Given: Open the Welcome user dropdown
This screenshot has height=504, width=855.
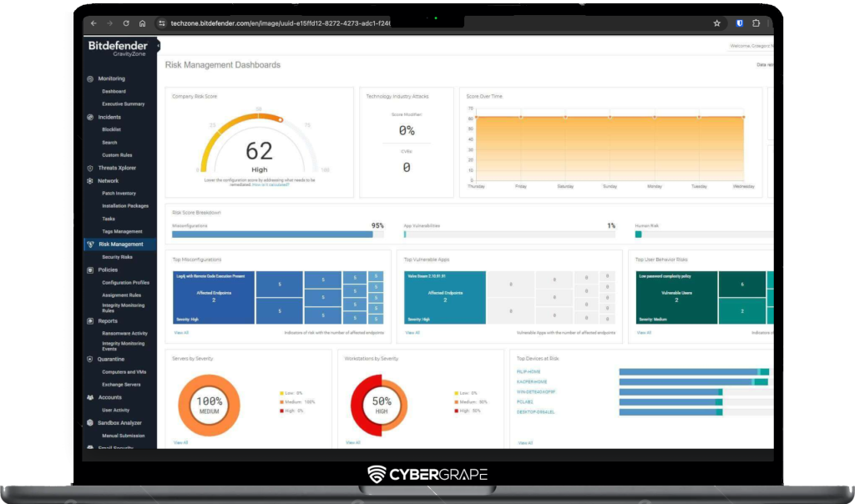Looking at the screenshot, I should (751, 46).
